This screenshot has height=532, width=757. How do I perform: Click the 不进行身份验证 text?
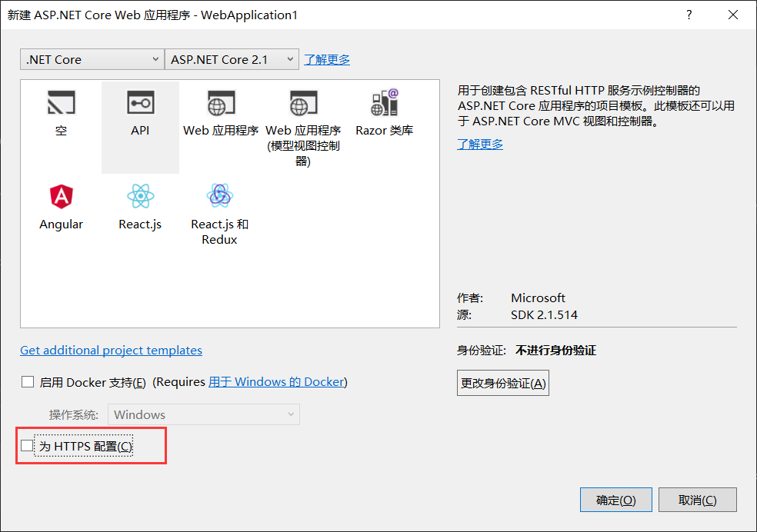click(555, 350)
